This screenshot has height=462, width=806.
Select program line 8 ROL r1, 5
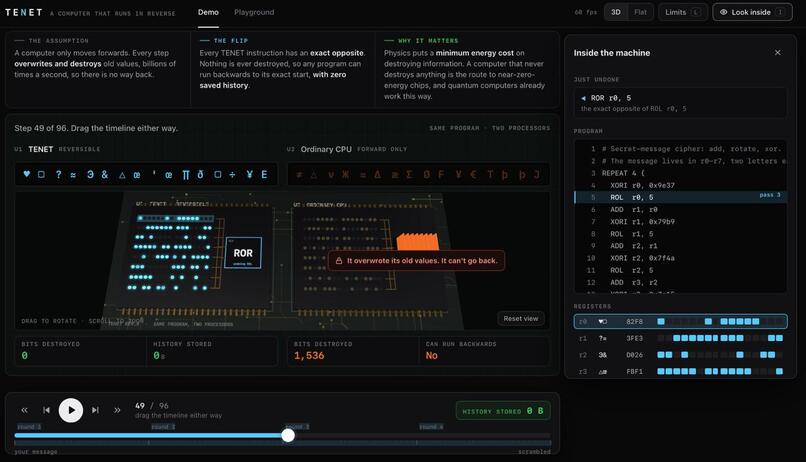(681, 234)
